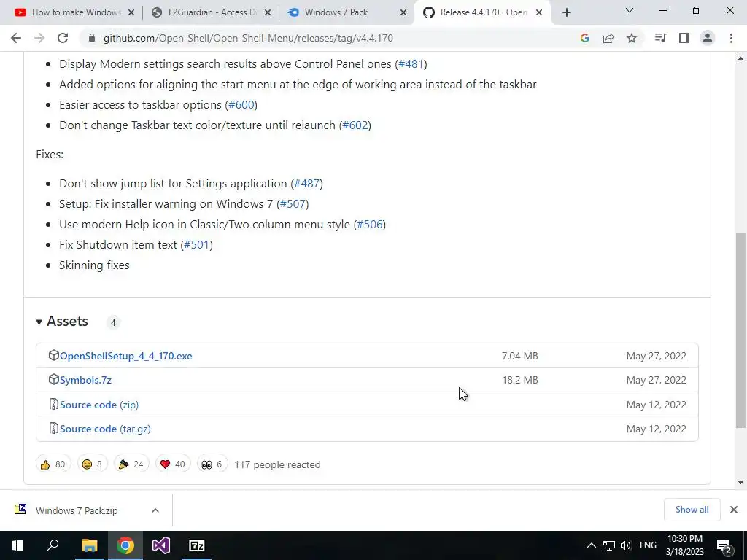Download OpenShellSetup_4_4_170.exe
The height and width of the screenshot is (560, 747).
[125, 356]
